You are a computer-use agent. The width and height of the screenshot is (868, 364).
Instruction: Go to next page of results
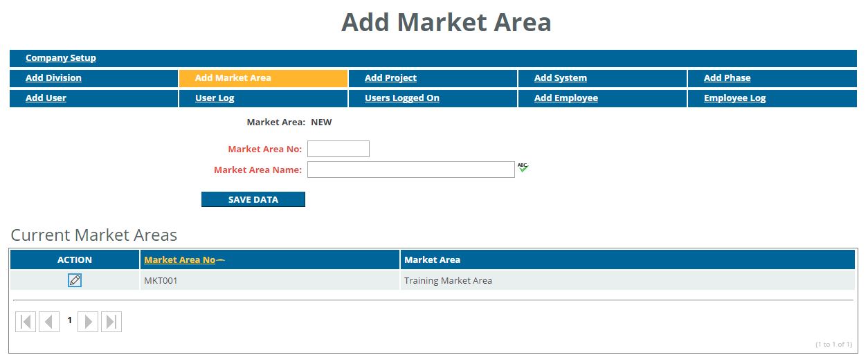pyautogui.click(x=88, y=322)
